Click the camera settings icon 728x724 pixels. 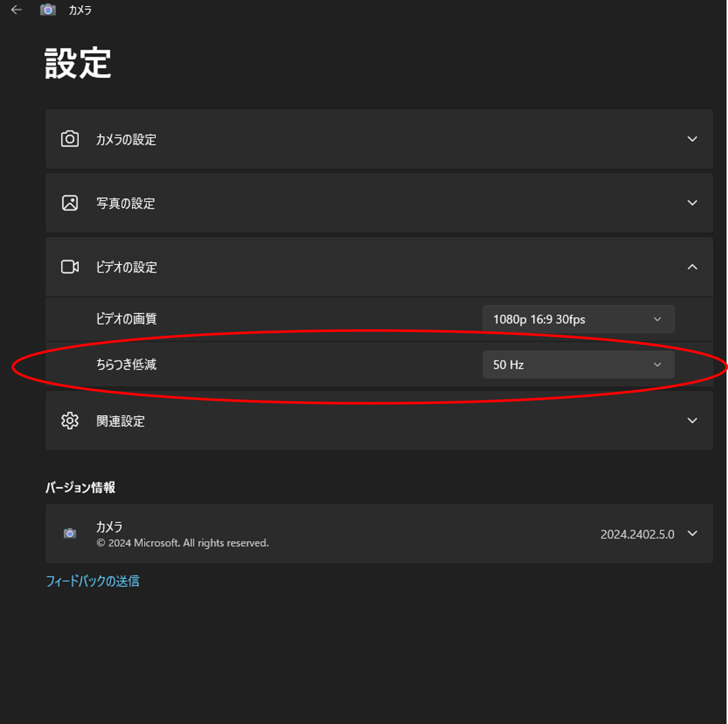(x=70, y=139)
